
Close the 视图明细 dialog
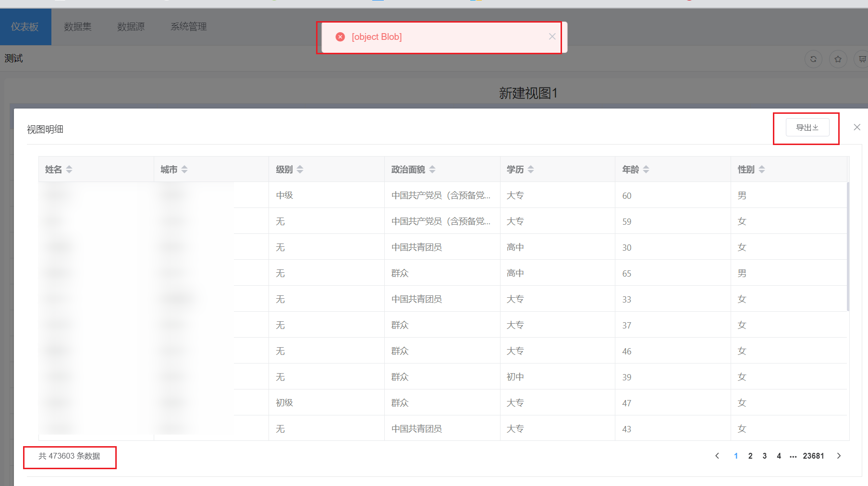tap(856, 127)
